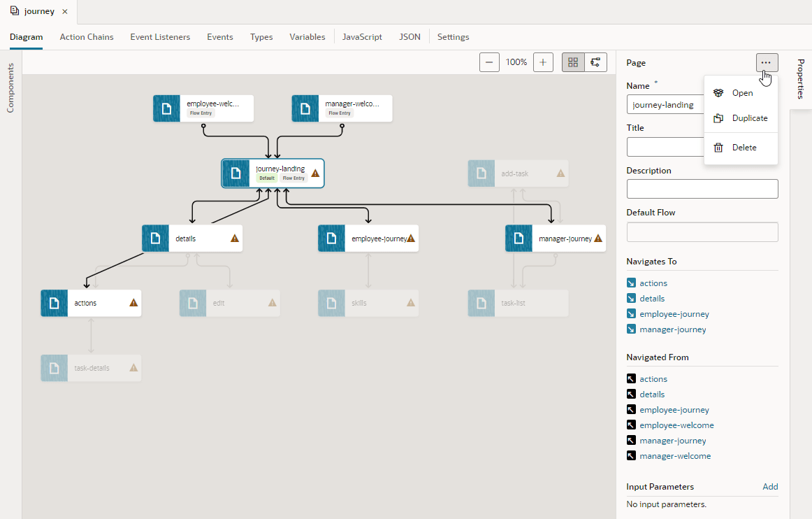The image size is (812, 519).
Task: Follow the manager-journey link under Navigates To
Action: click(673, 329)
